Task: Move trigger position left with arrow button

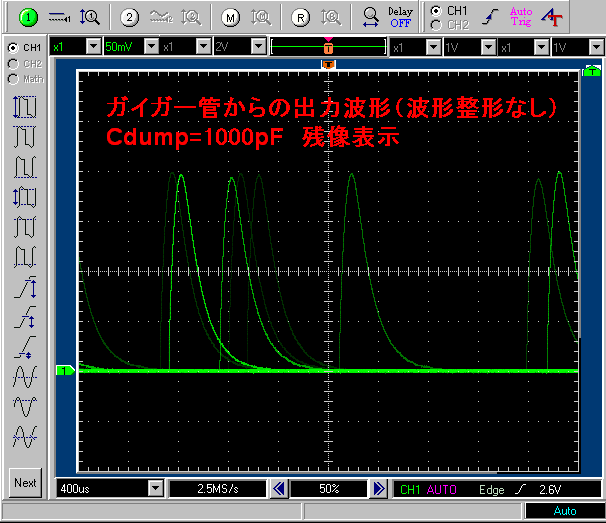Action: (279, 489)
